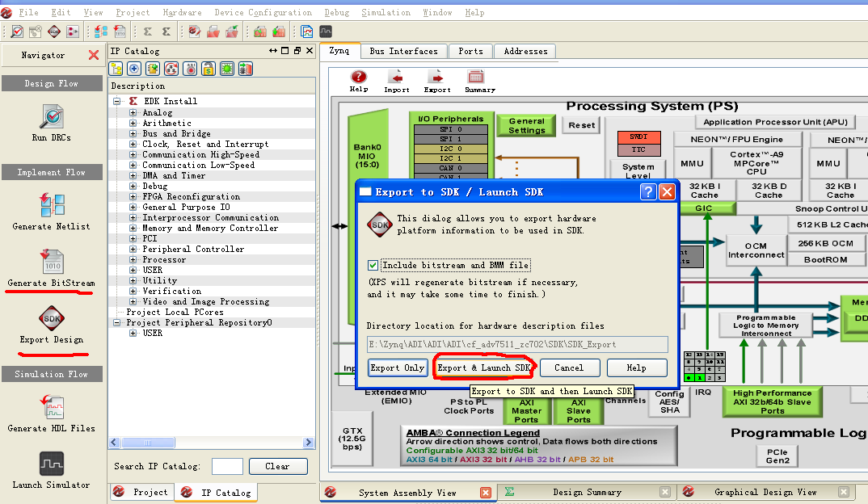Click the Export icon in Zynq tab toolbar
The image size is (868, 504).
(x=436, y=77)
